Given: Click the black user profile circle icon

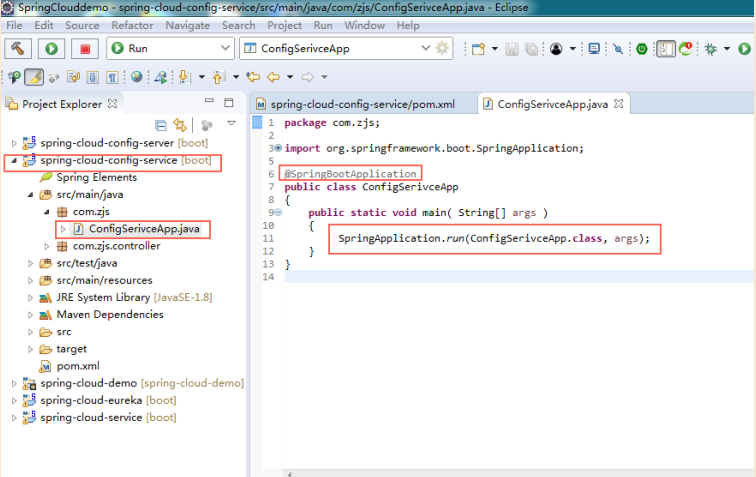Looking at the screenshot, I should 556,49.
